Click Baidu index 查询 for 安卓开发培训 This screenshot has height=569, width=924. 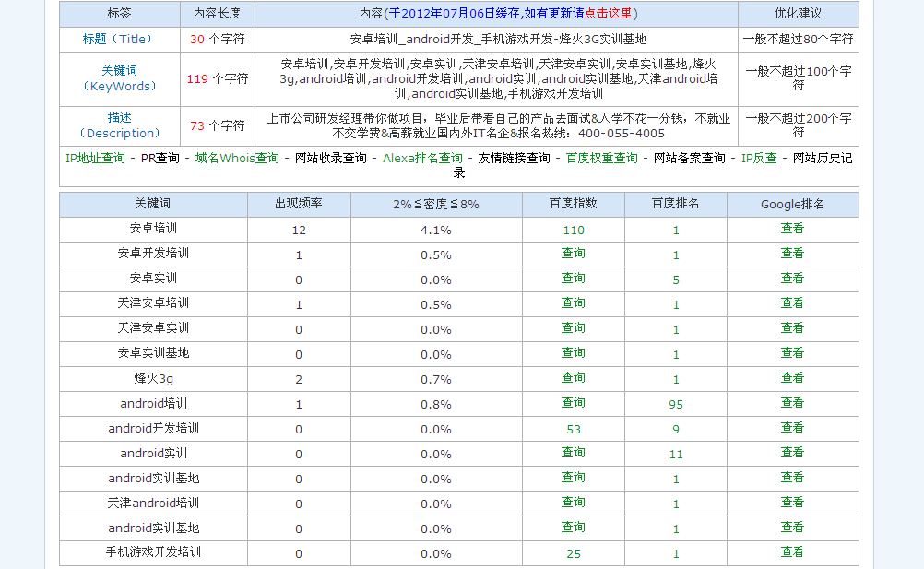574,254
